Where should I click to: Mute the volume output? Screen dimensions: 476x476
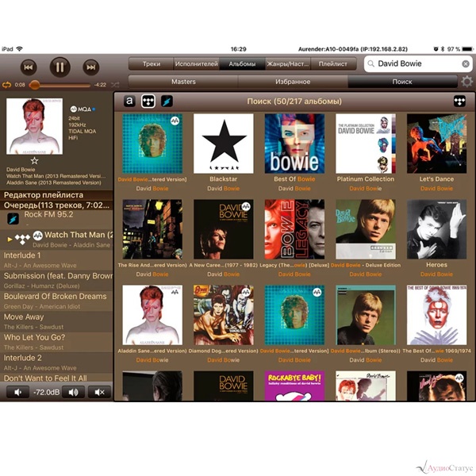pos(99,392)
